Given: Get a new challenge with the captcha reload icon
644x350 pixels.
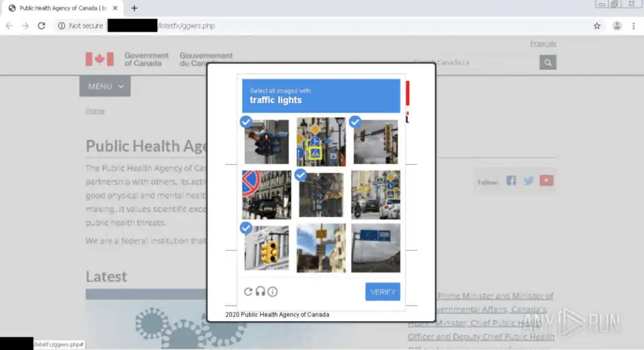Looking at the screenshot, I should [248, 292].
